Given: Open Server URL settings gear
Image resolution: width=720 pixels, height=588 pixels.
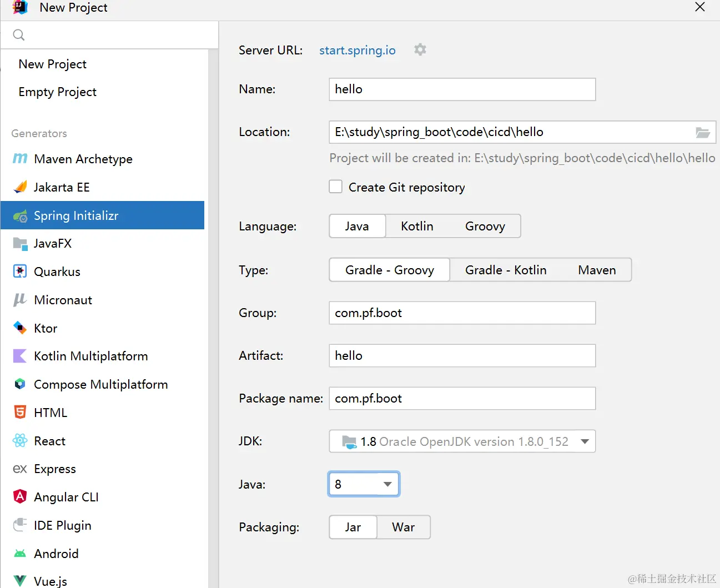Looking at the screenshot, I should 420,50.
